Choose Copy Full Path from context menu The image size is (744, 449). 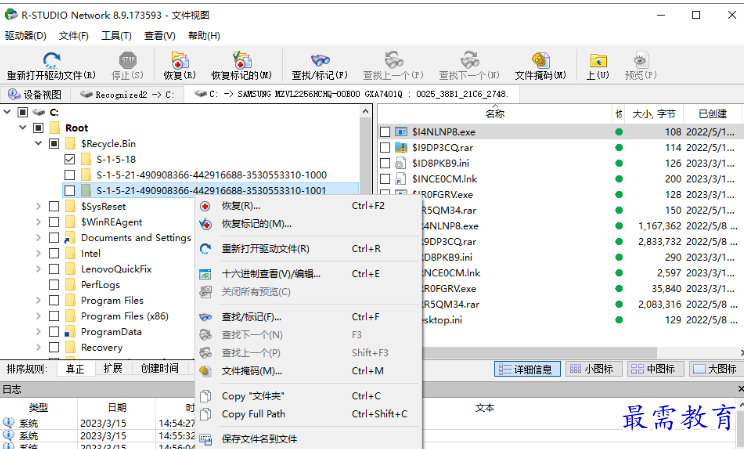[308, 414]
